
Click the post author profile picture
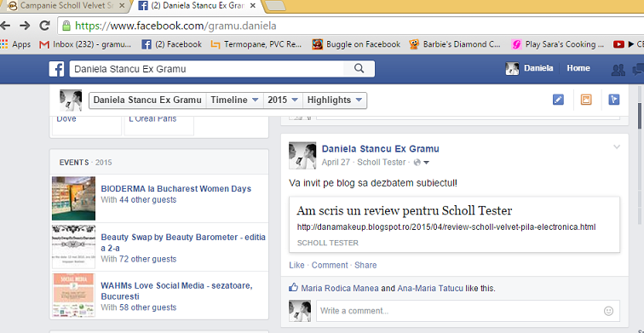302,156
